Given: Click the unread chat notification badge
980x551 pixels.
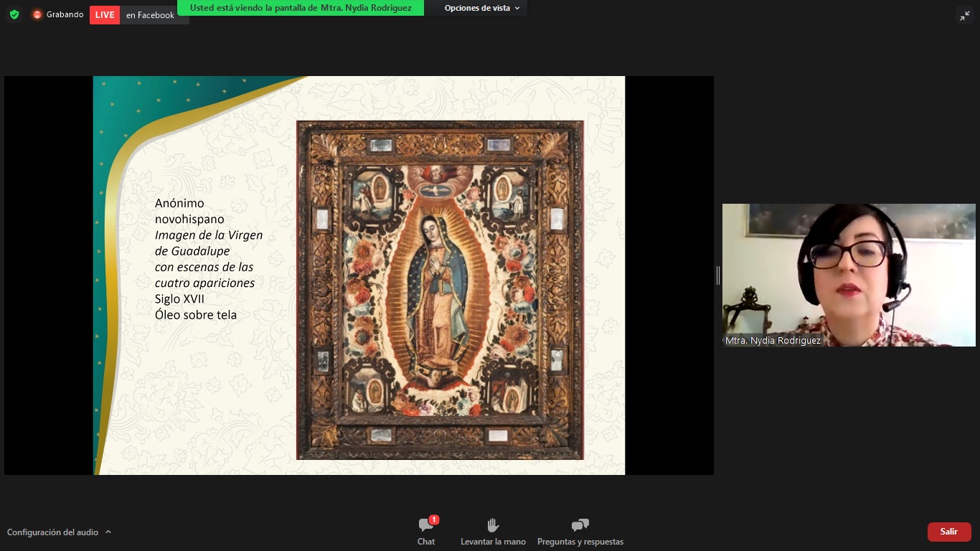Looking at the screenshot, I should point(434,519).
